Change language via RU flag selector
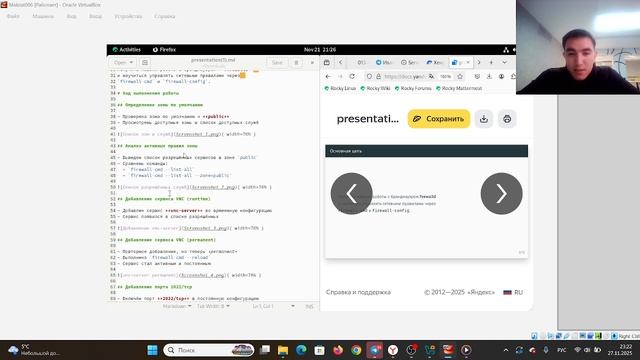This screenshot has width=640, height=360. [x=513, y=292]
